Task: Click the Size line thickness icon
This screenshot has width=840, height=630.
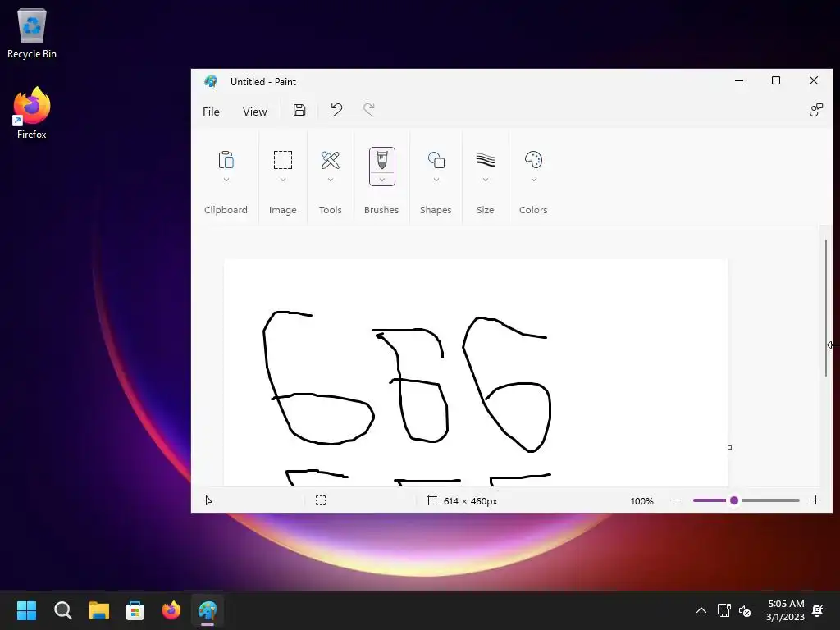Action: tap(486, 160)
